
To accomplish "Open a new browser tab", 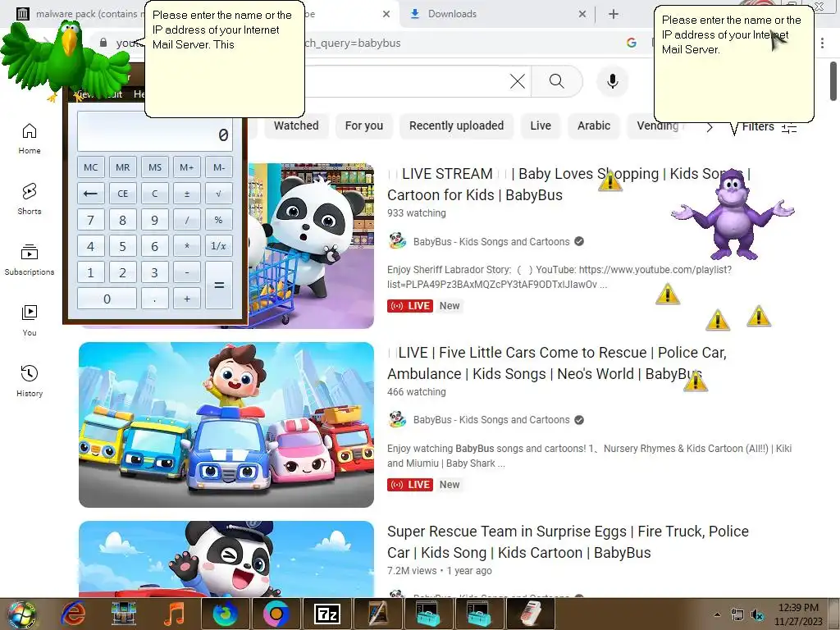I will coord(614,14).
